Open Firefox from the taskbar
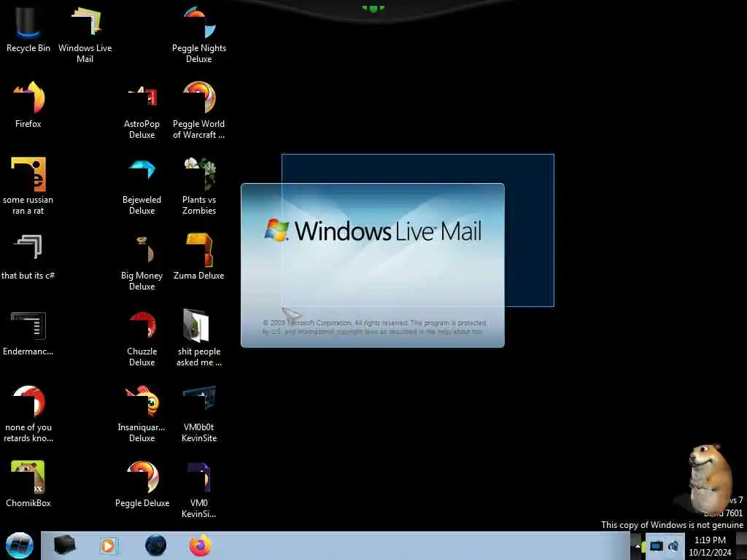 click(x=201, y=545)
